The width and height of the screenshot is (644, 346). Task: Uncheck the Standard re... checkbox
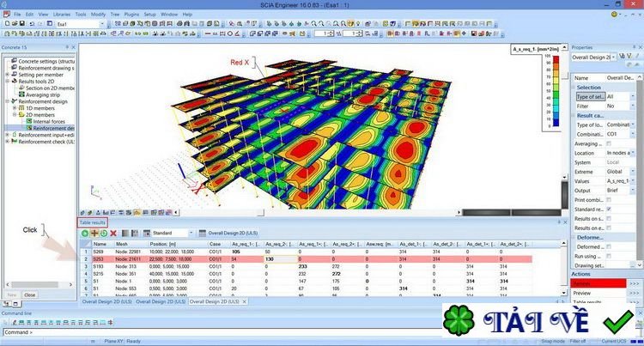pos(609,209)
